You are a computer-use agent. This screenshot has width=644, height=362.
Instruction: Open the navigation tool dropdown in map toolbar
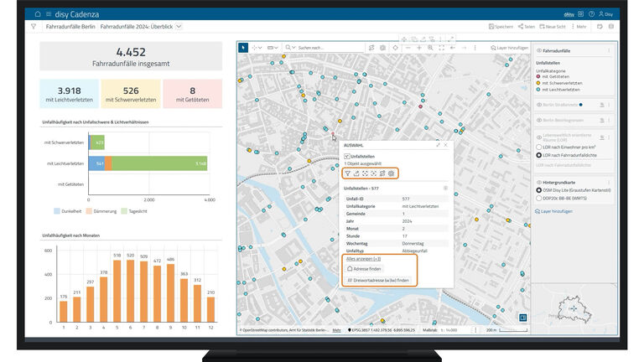257,48
